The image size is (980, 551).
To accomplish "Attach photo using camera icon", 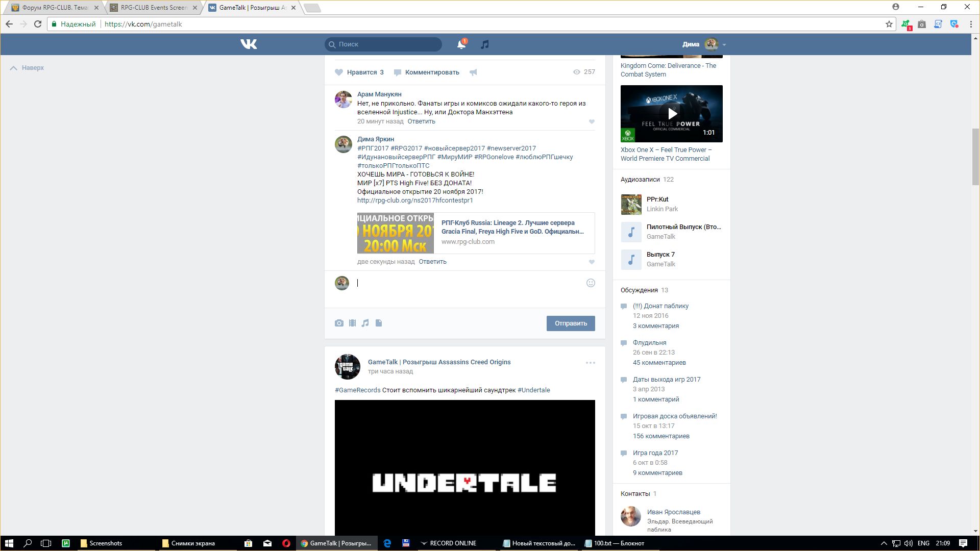I will (x=339, y=323).
